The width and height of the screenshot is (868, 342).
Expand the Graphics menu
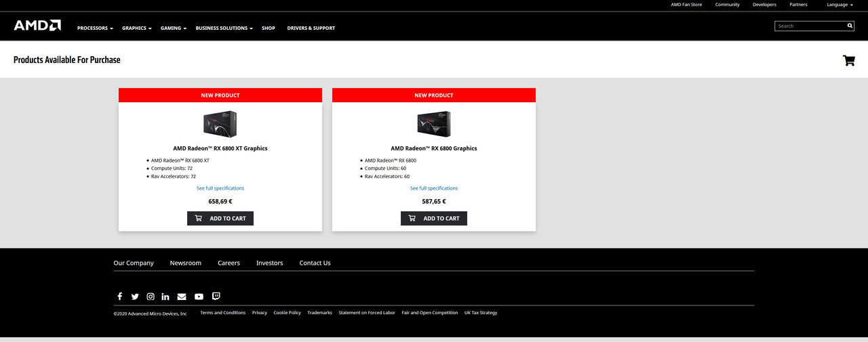pyautogui.click(x=137, y=28)
